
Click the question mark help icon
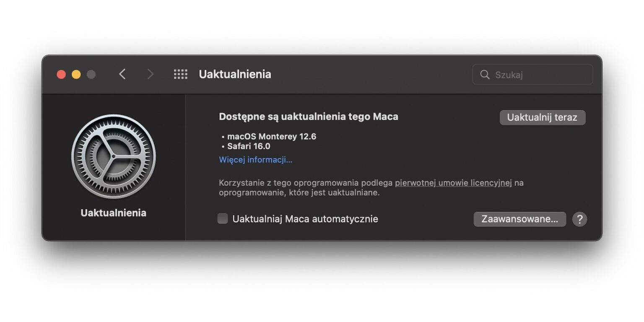tap(580, 219)
